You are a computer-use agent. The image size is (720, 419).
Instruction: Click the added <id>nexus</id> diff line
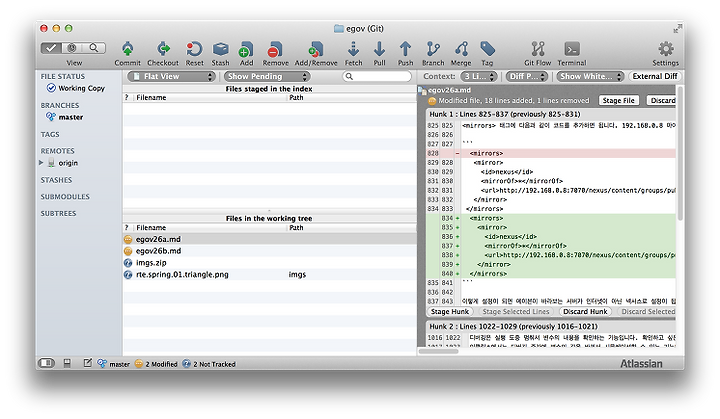(551, 237)
